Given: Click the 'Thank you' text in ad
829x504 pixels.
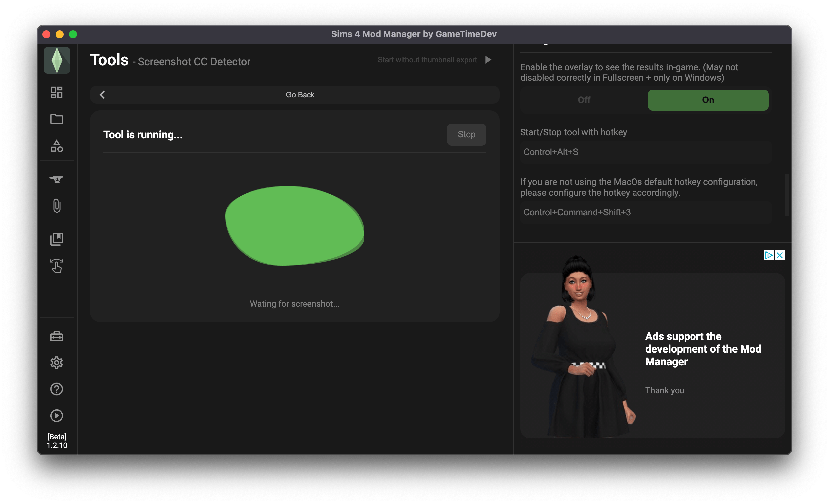Looking at the screenshot, I should click(x=664, y=390).
